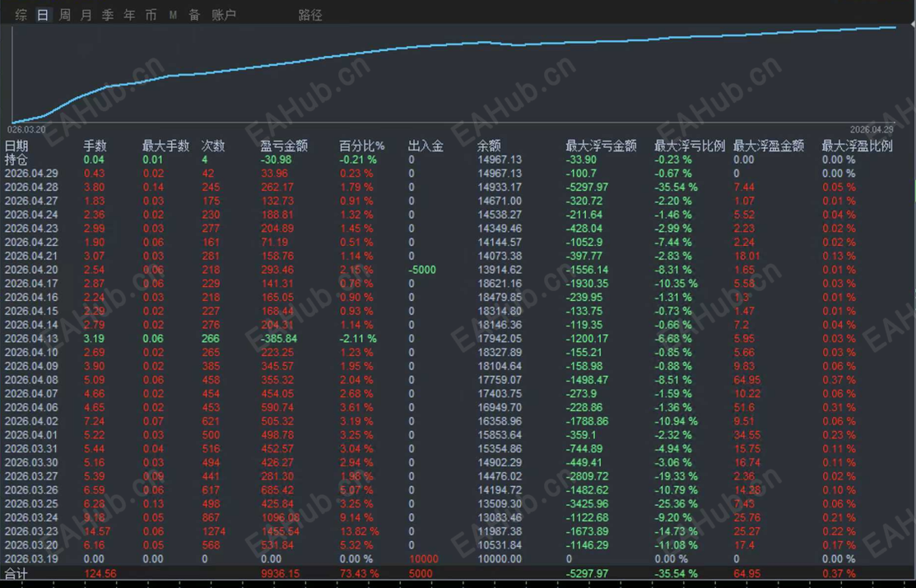The image size is (916, 588).
Task: Open the 备 remarks panel icon
Action: tap(193, 14)
